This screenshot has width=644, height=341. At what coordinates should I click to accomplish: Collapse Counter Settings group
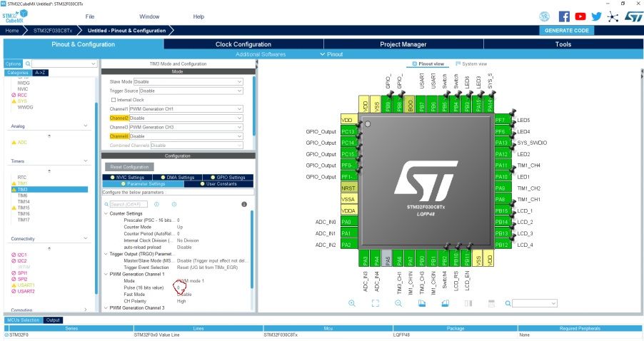coord(106,213)
